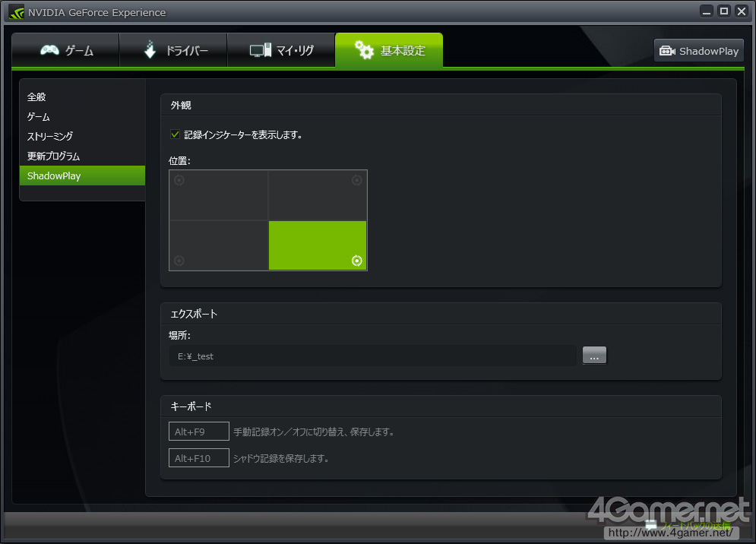
Task: Click the E:¥_test export location field
Action: 373,356
